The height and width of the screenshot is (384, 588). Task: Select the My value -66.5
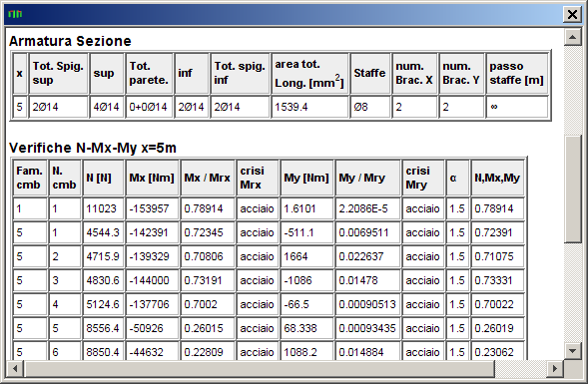tap(306, 304)
